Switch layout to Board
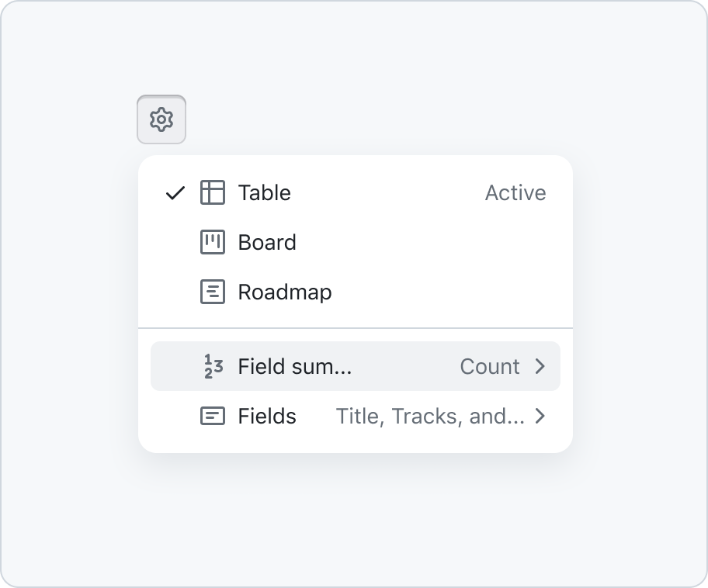 (356, 242)
